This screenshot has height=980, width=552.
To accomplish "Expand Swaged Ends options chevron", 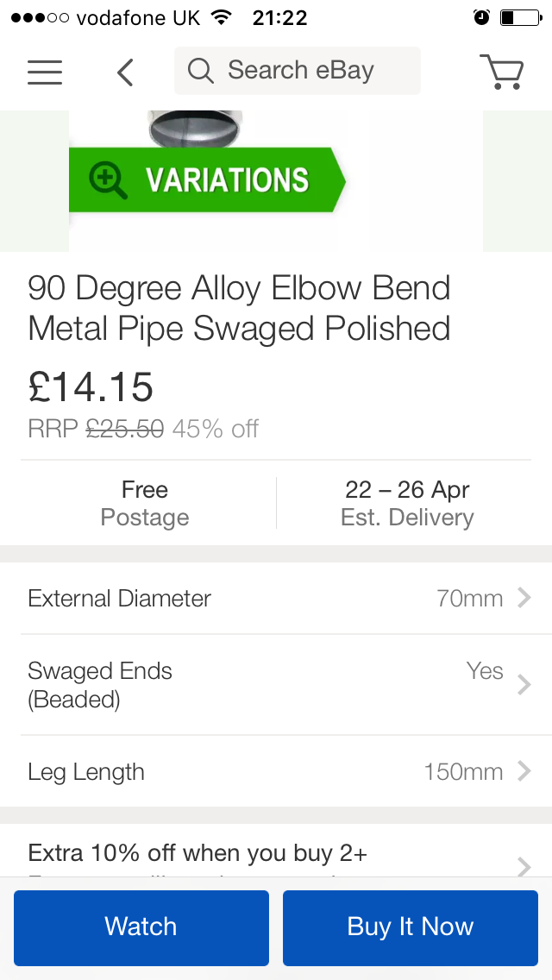I will (x=524, y=685).
